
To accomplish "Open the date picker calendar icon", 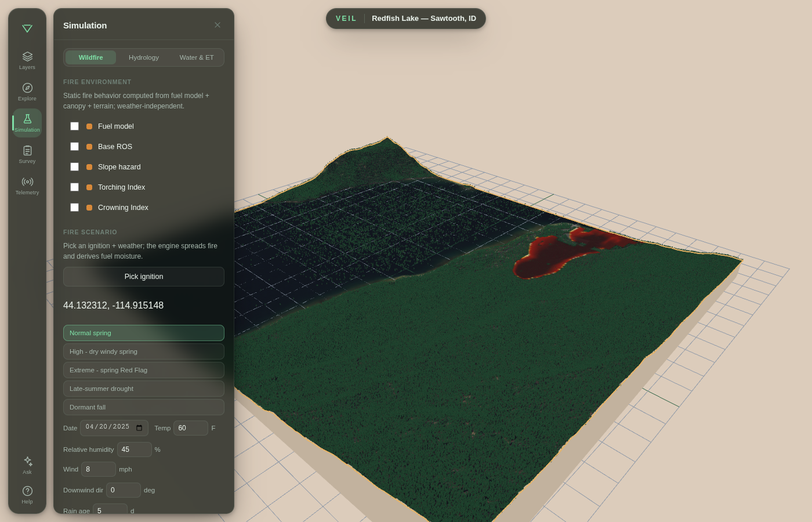I will [139, 428].
